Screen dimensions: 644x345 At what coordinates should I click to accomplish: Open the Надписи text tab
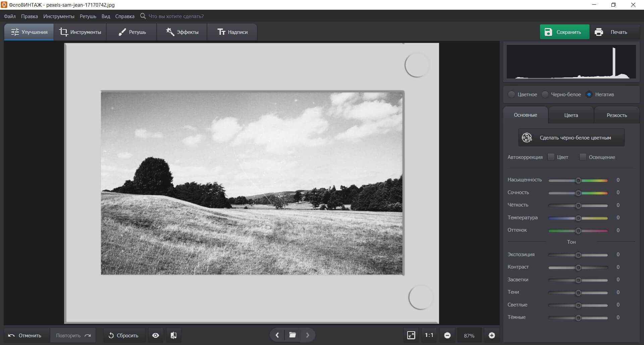click(232, 32)
